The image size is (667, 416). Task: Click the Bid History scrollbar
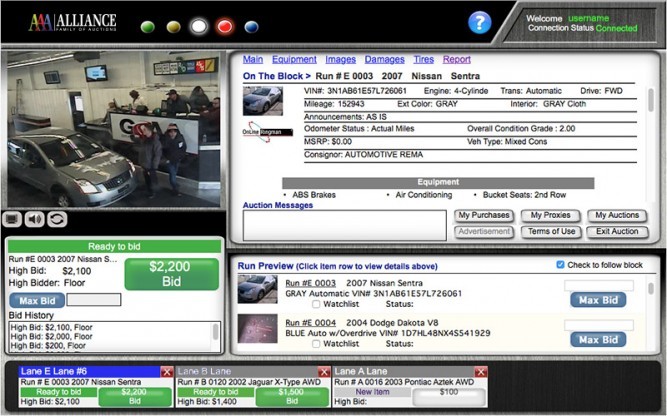pyautogui.click(x=216, y=332)
